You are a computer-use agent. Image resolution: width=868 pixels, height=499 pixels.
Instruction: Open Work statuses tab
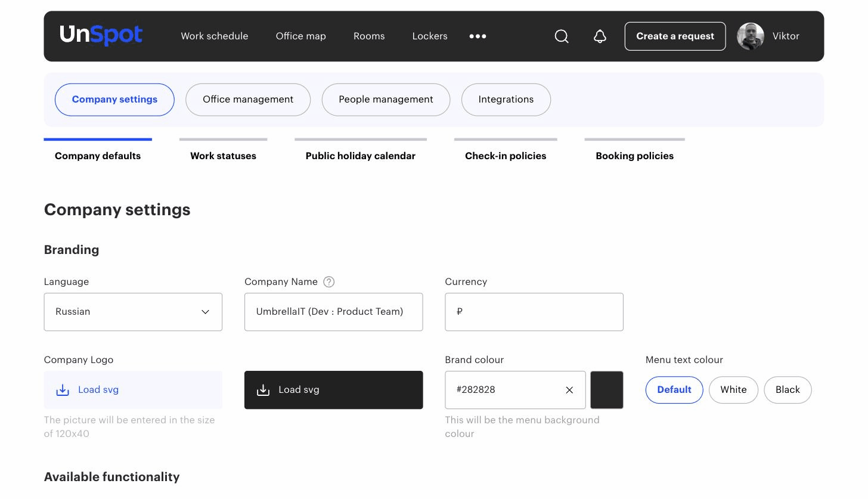coord(223,151)
